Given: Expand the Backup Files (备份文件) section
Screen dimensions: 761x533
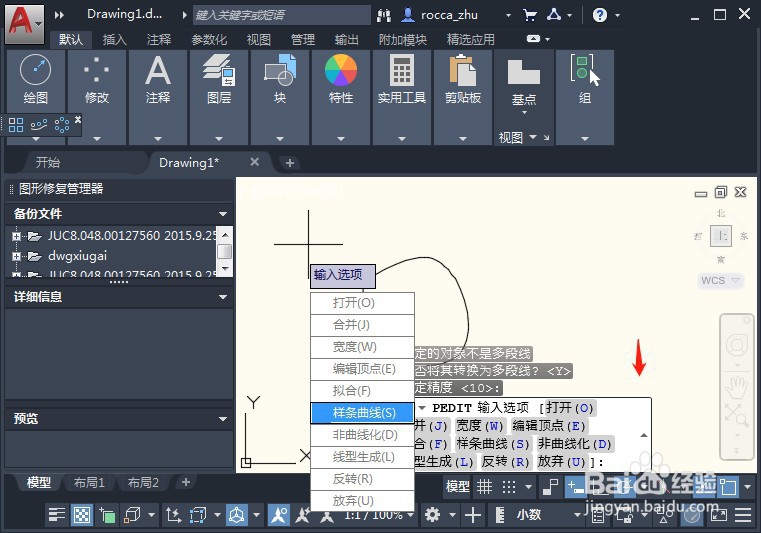Looking at the screenshot, I should (223, 214).
